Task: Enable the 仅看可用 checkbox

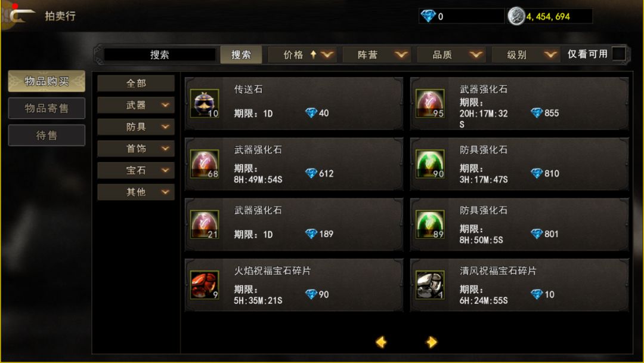Action: point(618,54)
